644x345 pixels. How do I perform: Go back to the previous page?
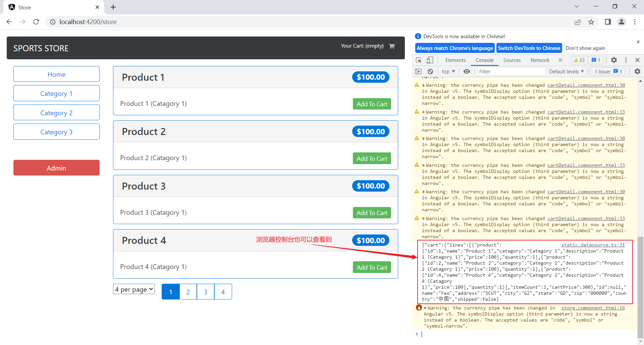pyautogui.click(x=9, y=22)
